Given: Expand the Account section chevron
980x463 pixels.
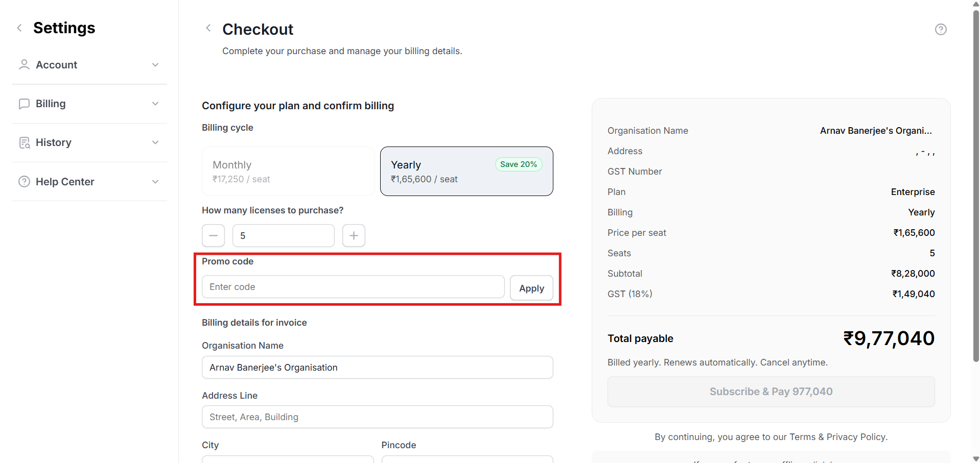Looking at the screenshot, I should (x=155, y=65).
